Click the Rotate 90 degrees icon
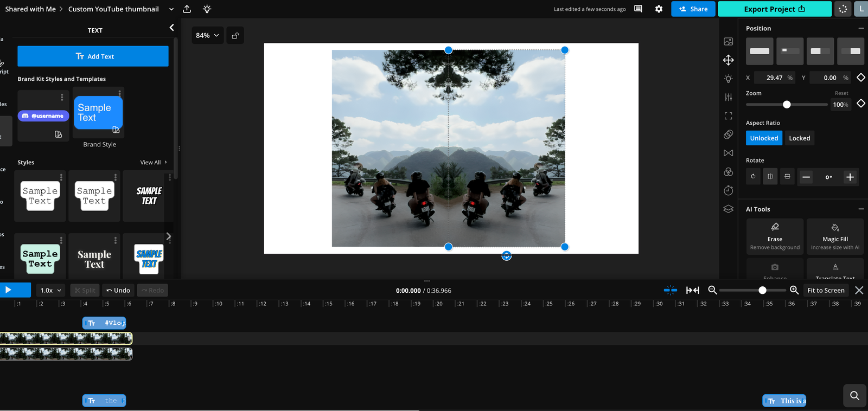 (753, 177)
